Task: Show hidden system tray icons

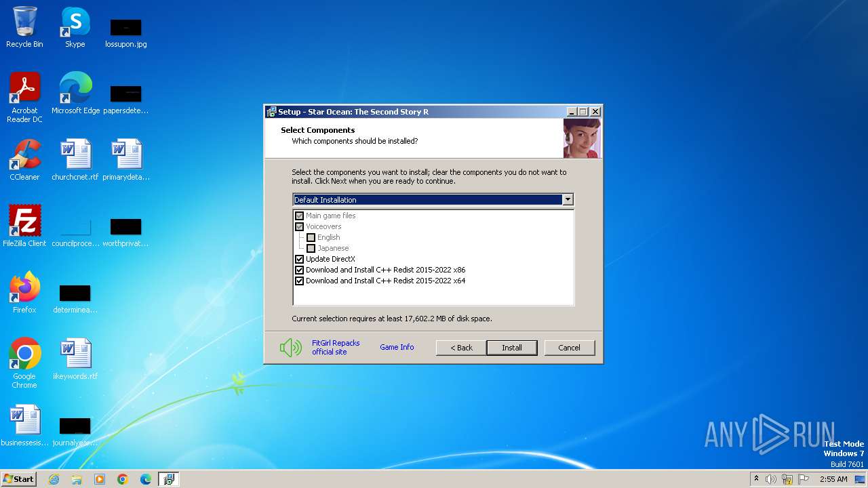Action: pyautogui.click(x=756, y=479)
